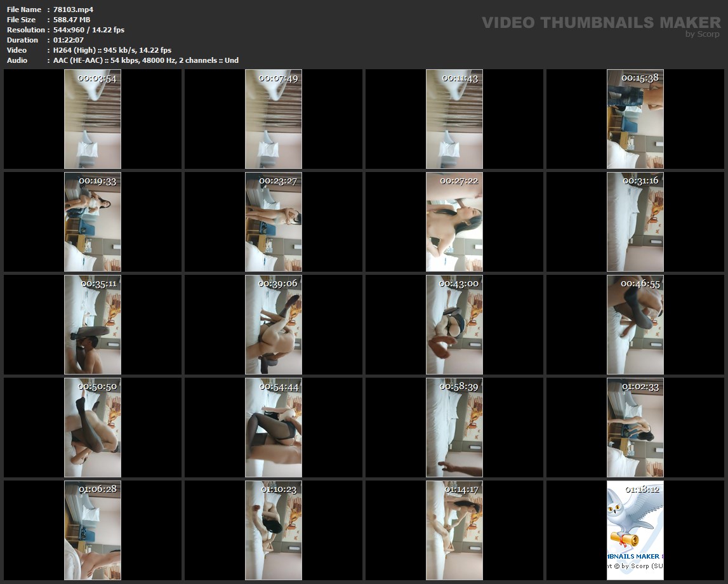Click the resolution value 544x960

click(72, 30)
